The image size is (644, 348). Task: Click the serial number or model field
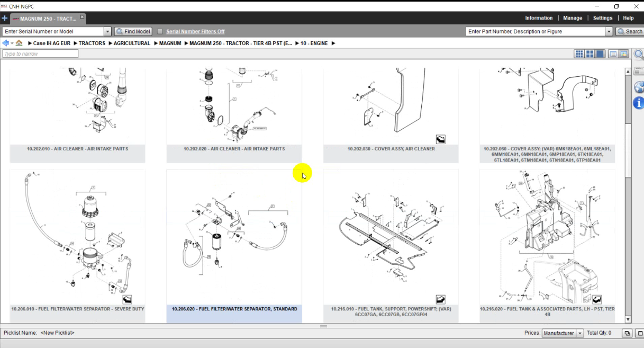click(53, 32)
